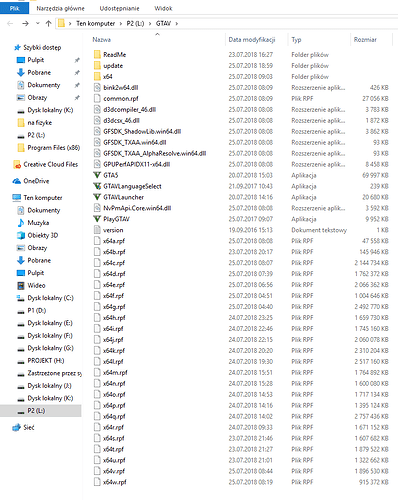Open Program Files (x86) in sidebar
Image resolution: width=398 pixels, height=500 pixels.
coord(54,148)
